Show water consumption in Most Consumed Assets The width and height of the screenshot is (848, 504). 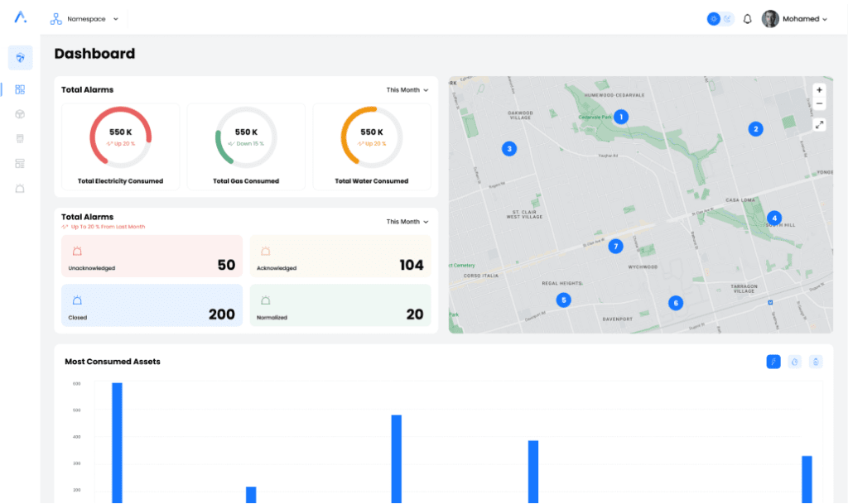pyautogui.click(x=816, y=362)
